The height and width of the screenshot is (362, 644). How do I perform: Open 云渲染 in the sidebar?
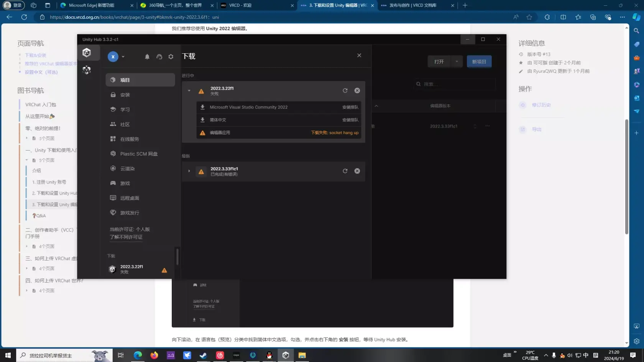click(x=140, y=169)
